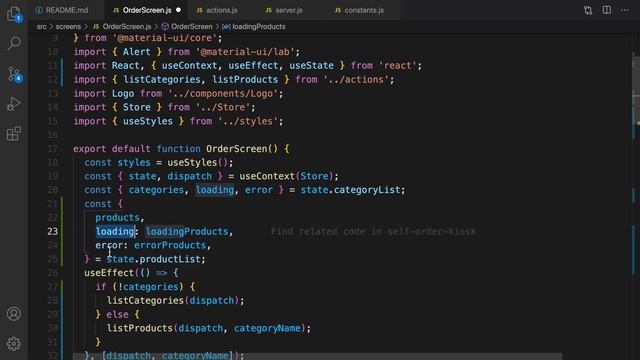This screenshot has height=360, width=640.
Task: Click listCategories(dispatch) on line 28
Action: pos(173,301)
